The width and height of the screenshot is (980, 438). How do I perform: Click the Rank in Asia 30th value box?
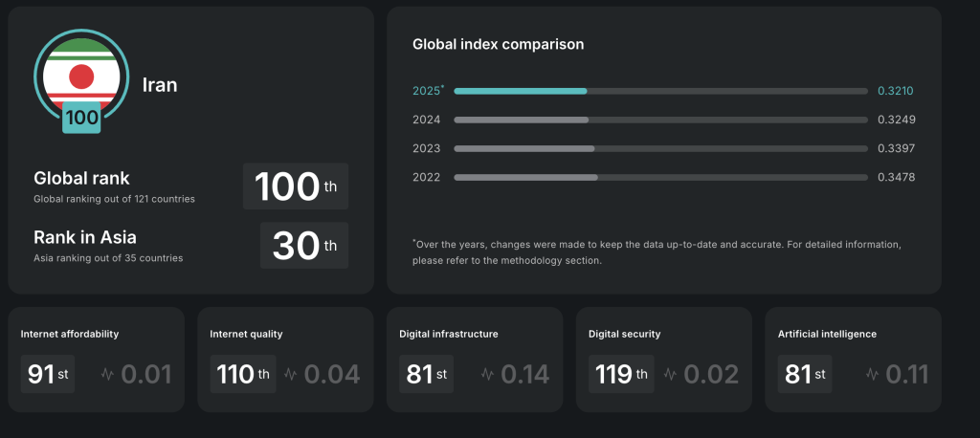click(x=303, y=245)
